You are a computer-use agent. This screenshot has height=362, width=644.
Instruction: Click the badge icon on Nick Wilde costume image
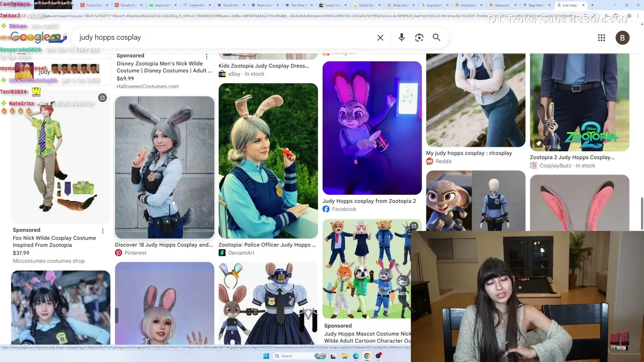[x=102, y=98]
